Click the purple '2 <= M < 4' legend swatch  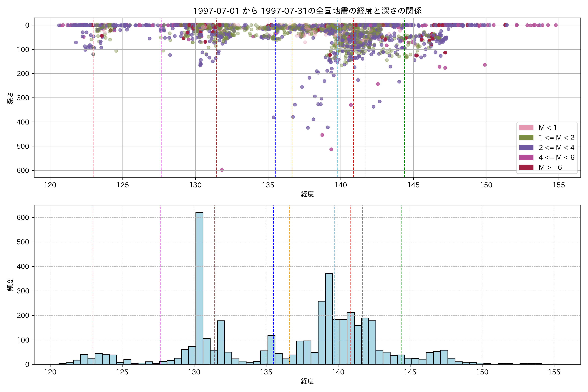click(526, 147)
